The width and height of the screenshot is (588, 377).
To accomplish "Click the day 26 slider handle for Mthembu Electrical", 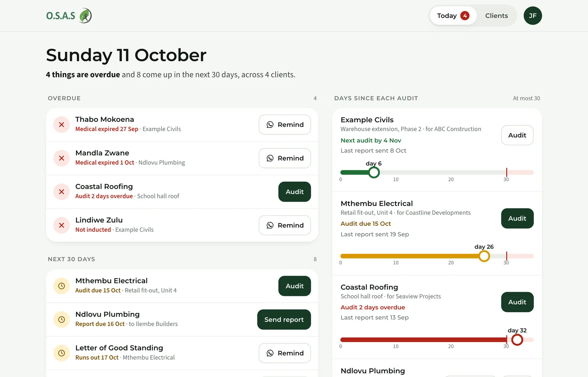I will point(484,256).
